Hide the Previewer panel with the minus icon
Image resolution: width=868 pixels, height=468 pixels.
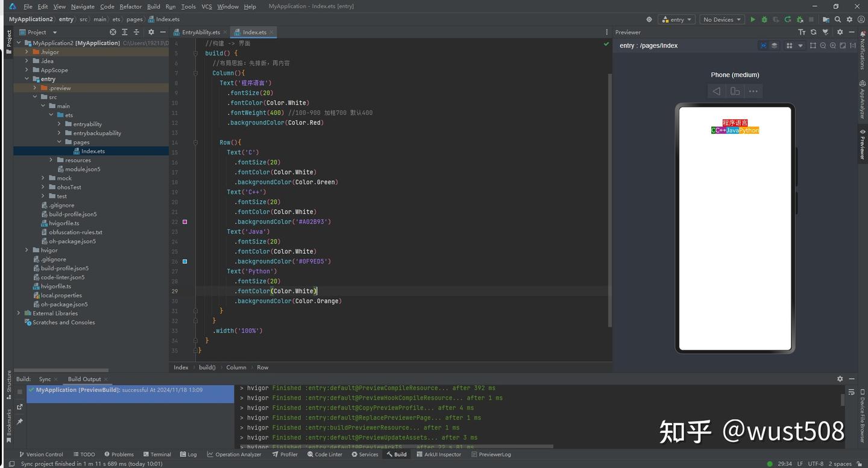[x=852, y=32]
